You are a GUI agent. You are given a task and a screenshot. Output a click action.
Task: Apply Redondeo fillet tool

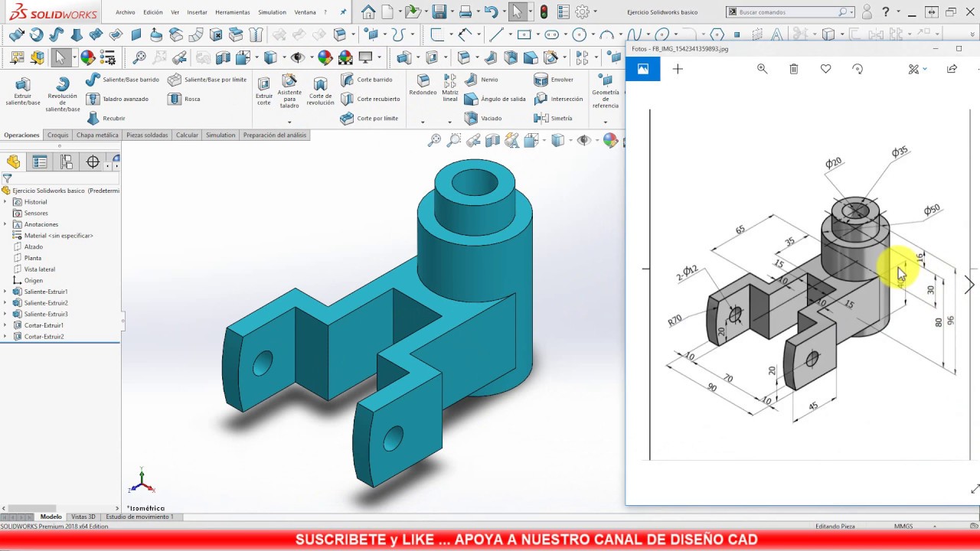(423, 85)
